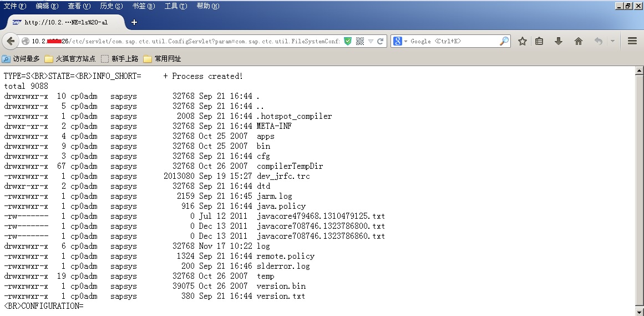The image size is (644, 316).
Task: Open the hamburger menu button
Action: 632,41
